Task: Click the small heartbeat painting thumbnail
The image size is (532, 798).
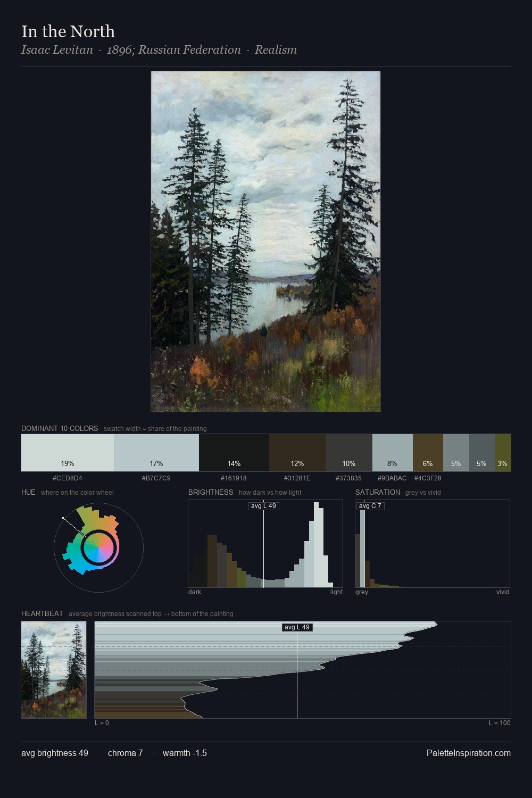Action: pyautogui.click(x=54, y=670)
